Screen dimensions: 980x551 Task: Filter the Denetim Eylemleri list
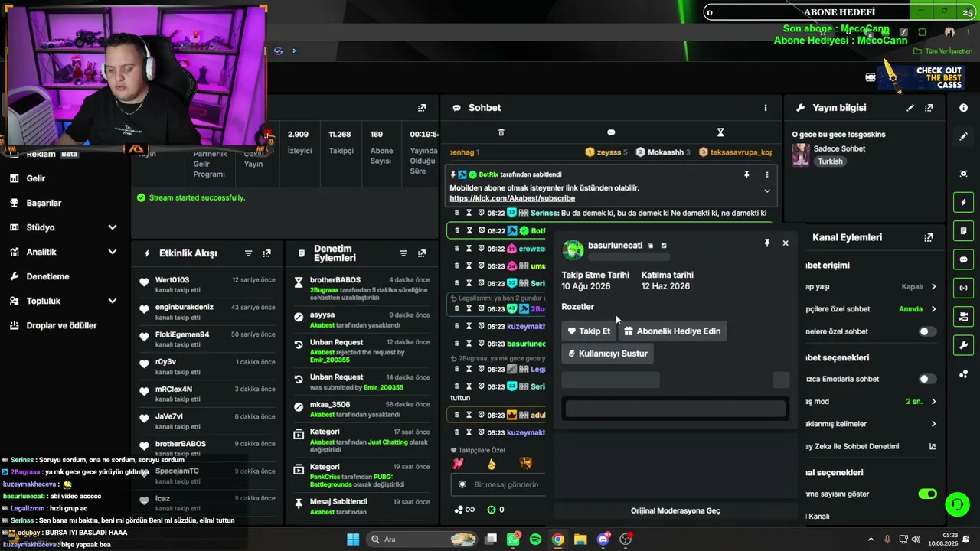pos(403,253)
